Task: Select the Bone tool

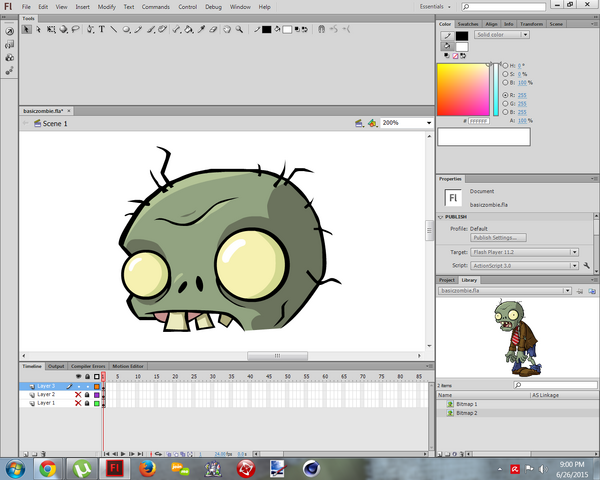Action: pyautogui.click(x=176, y=29)
